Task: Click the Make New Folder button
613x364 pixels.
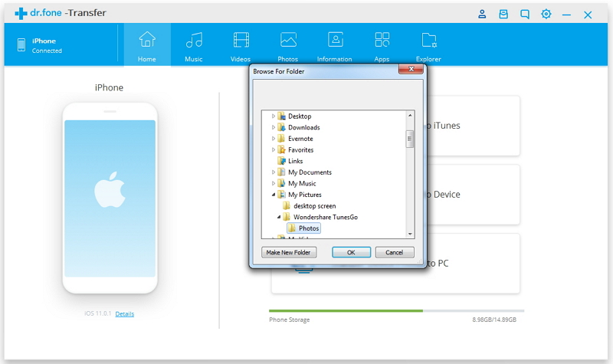Action: [x=289, y=252]
